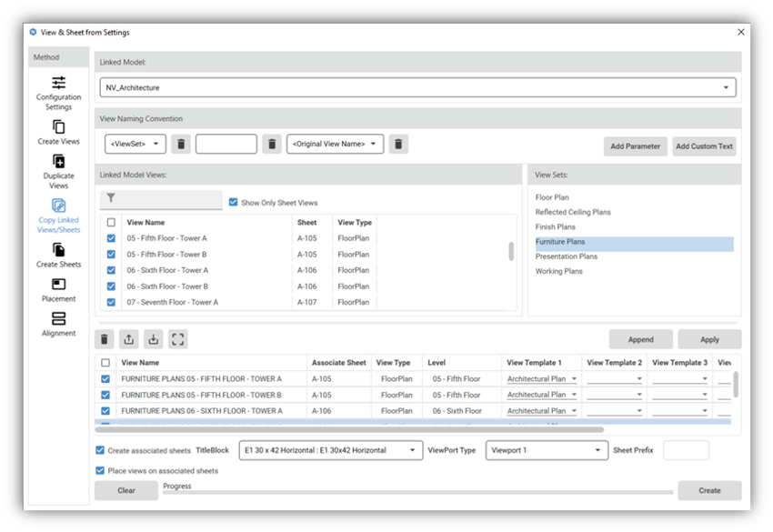Open the <ViewSet> dropdown
Image resolution: width=773 pixels, height=532 pixels.
click(136, 144)
